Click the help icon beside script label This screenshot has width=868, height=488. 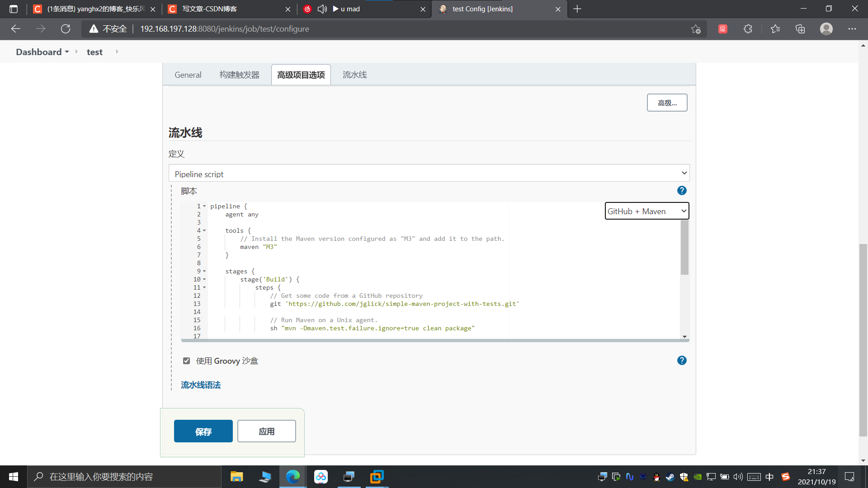[x=682, y=191]
